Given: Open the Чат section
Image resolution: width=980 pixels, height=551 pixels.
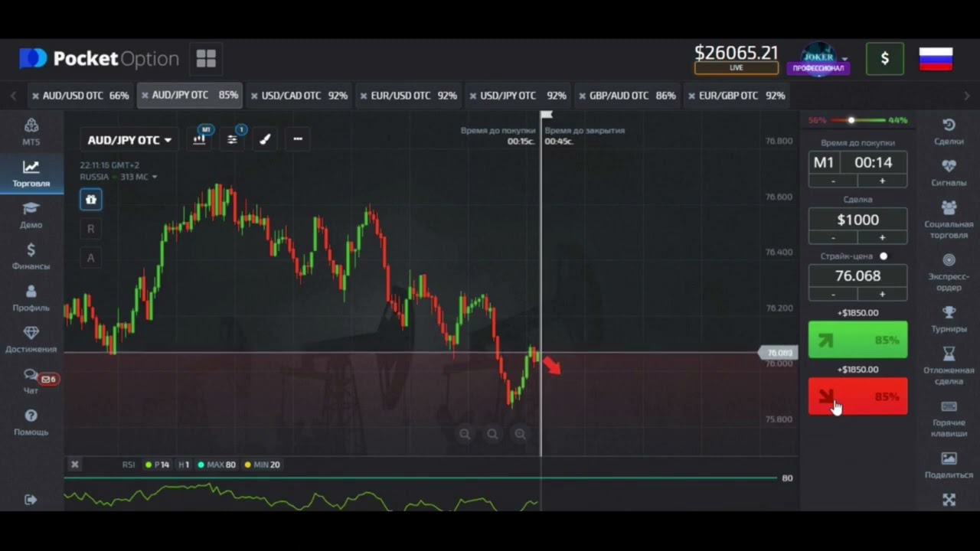Looking at the screenshot, I should (x=31, y=380).
